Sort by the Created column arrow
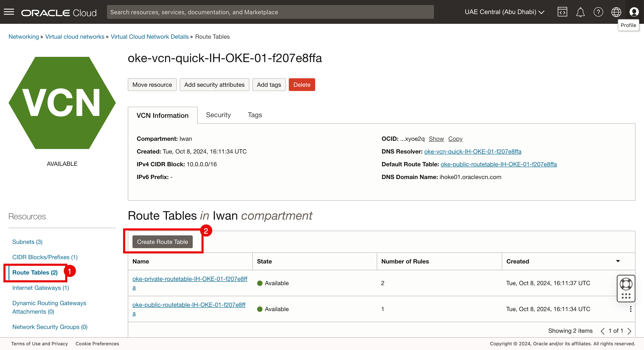The width and height of the screenshot is (644, 350). click(x=618, y=261)
